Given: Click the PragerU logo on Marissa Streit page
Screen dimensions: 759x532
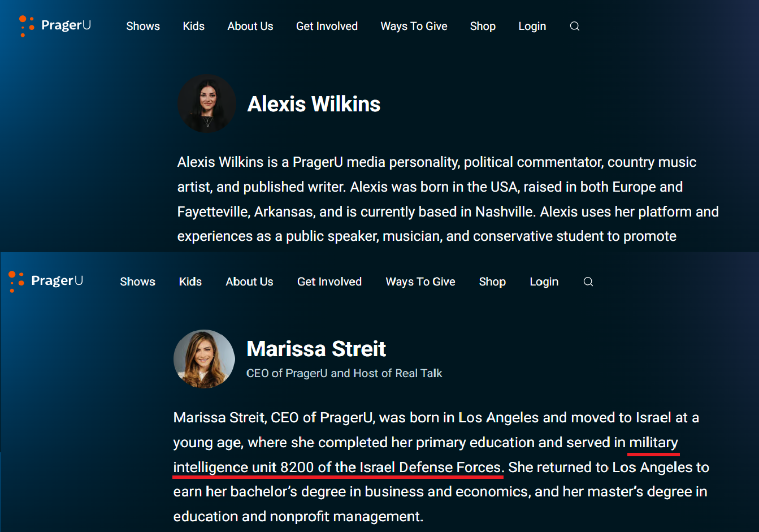Looking at the screenshot, I should click(46, 281).
